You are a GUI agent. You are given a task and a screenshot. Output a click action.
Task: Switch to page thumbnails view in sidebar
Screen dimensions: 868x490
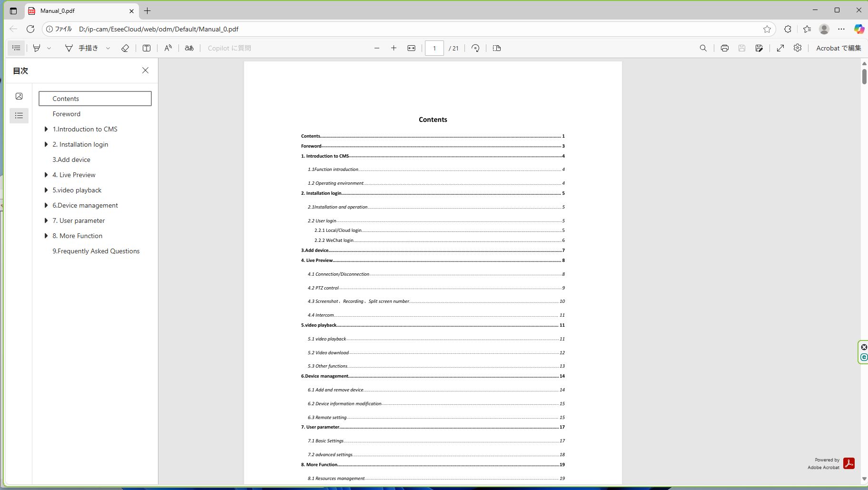tap(19, 96)
